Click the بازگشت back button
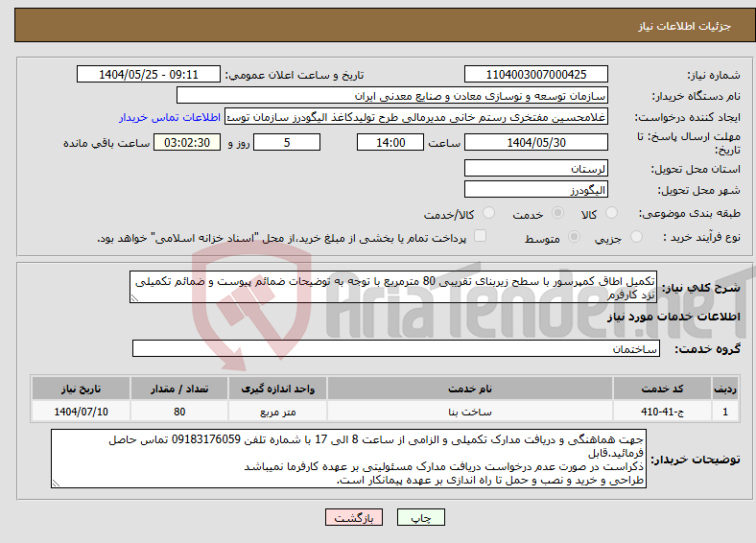Screen dimensions: 756x543 point(354,517)
